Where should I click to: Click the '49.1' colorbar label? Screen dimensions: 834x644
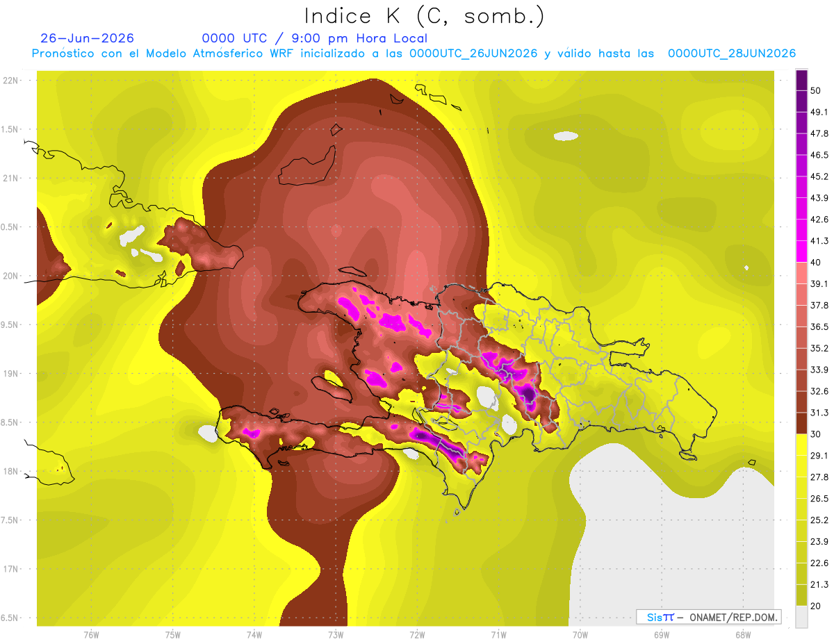[820, 113]
